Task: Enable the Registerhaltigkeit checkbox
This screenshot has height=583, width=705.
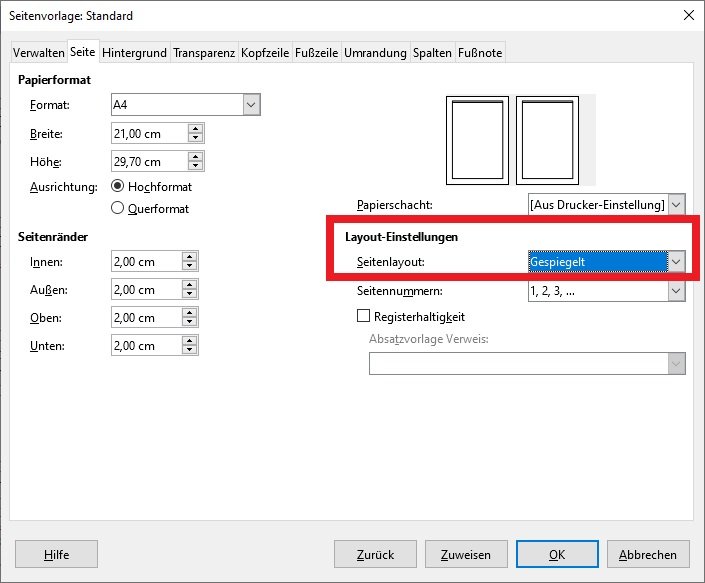Action: [x=364, y=316]
